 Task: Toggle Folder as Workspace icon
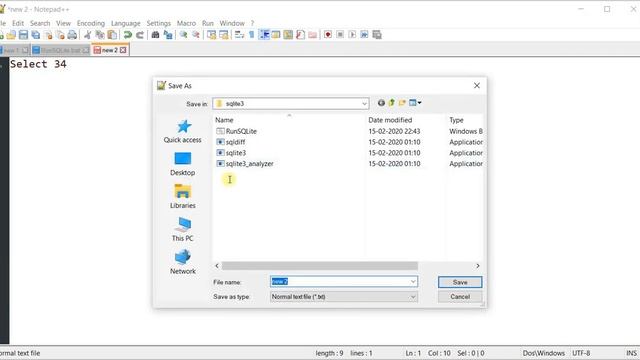(x=313, y=35)
